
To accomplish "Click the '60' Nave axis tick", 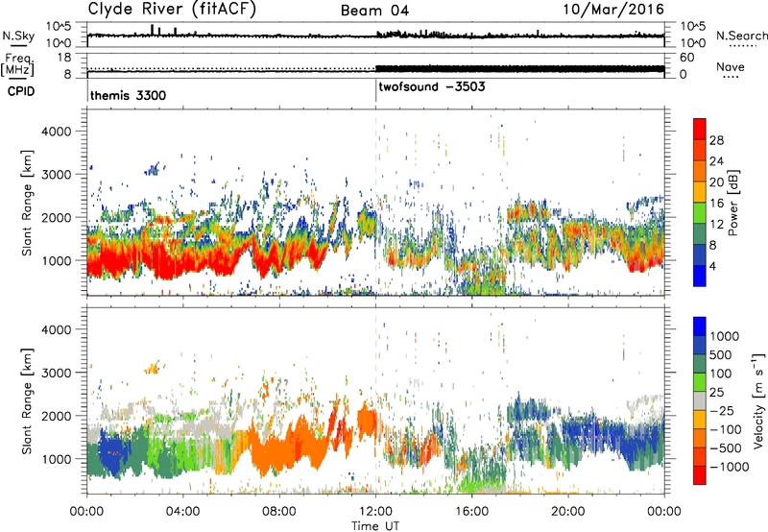I will click(x=687, y=58).
